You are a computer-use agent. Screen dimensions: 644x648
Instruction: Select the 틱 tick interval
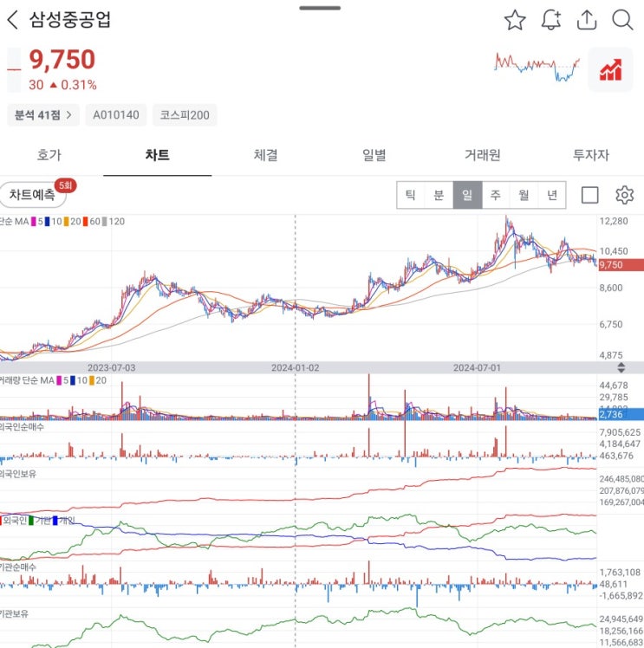tap(411, 195)
